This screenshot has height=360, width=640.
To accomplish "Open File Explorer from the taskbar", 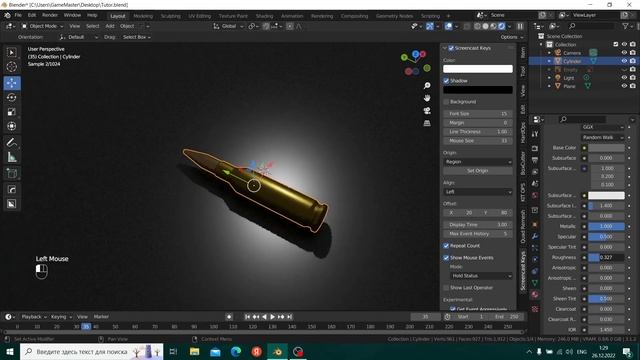I will click(x=194, y=351).
